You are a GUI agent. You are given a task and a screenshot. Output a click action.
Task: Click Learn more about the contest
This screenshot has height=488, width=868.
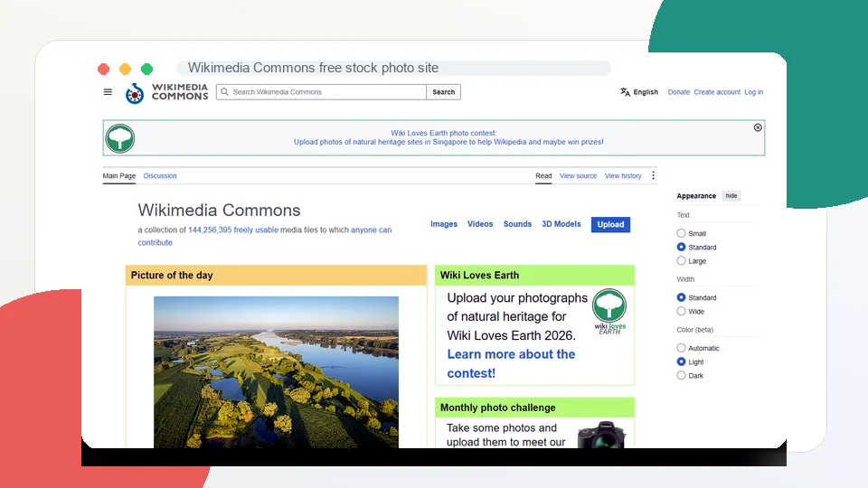pyautogui.click(x=511, y=363)
